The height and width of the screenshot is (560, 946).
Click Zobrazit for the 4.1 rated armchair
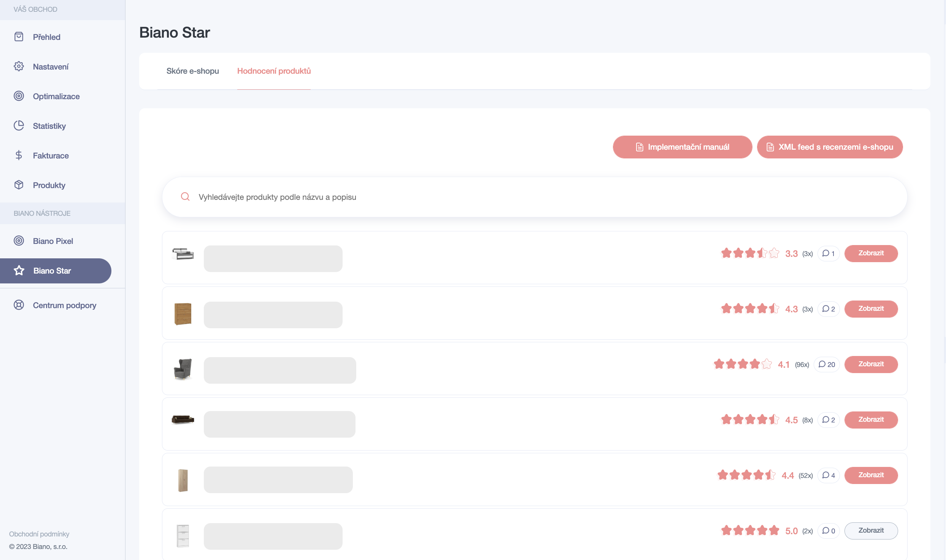click(871, 364)
